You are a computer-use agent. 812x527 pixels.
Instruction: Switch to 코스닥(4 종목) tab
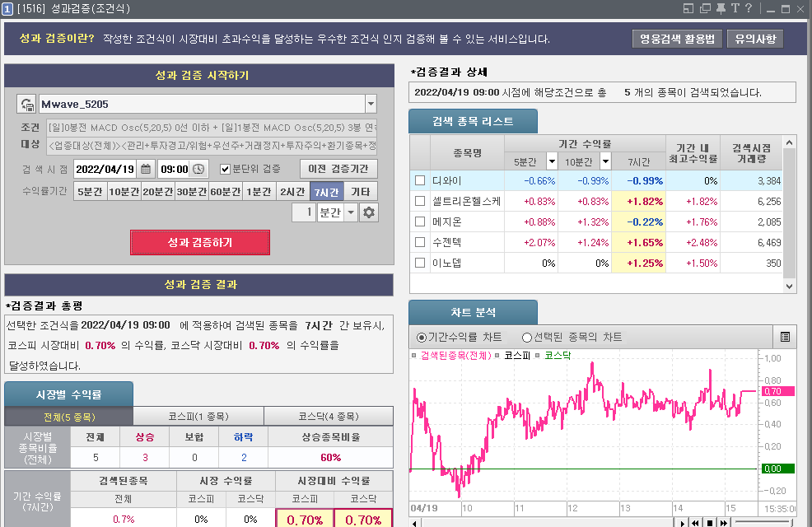pyautogui.click(x=329, y=417)
